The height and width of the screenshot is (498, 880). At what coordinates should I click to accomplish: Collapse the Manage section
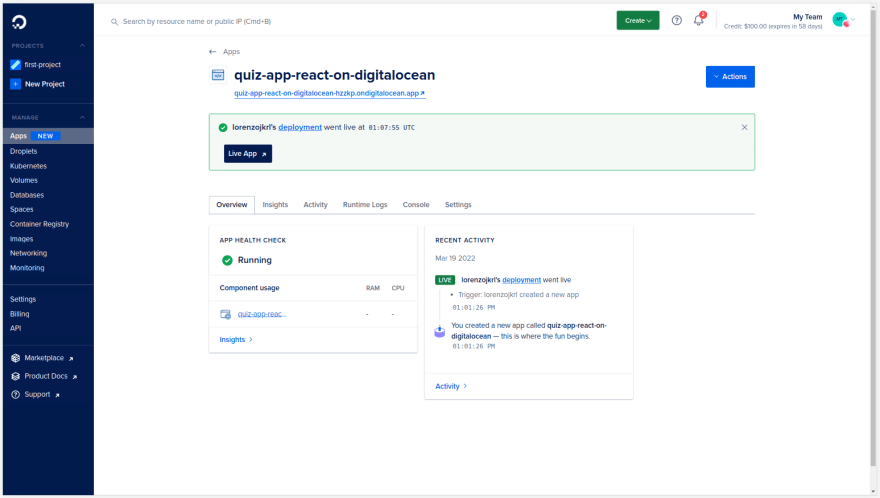point(82,117)
